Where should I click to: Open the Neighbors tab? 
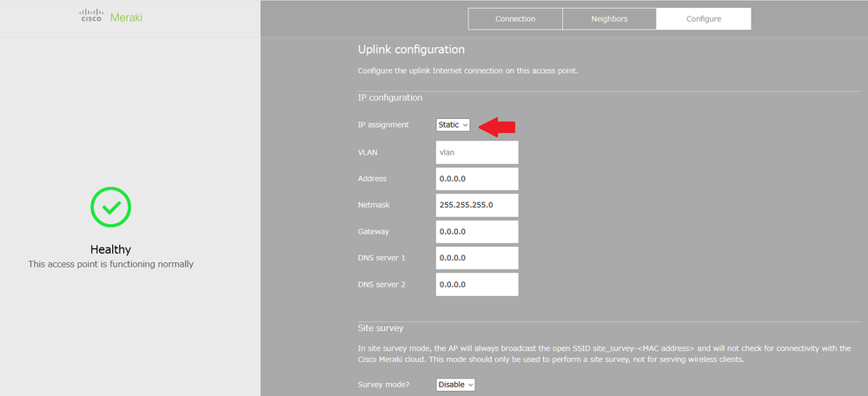point(609,19)
